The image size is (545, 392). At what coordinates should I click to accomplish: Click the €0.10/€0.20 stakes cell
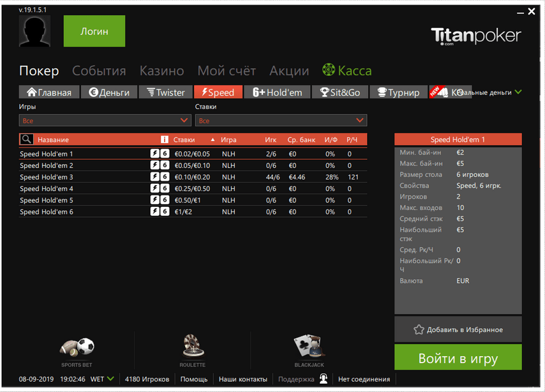(192, 177)
